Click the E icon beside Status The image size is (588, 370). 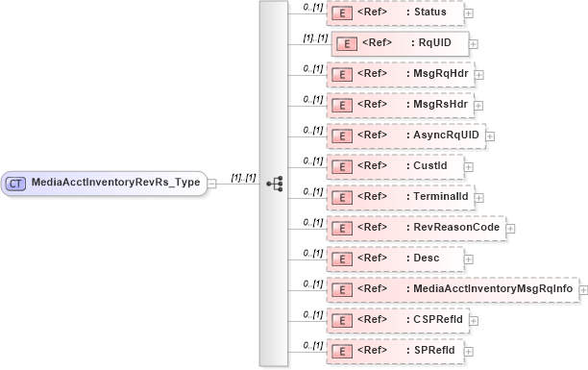coord(342,13)
